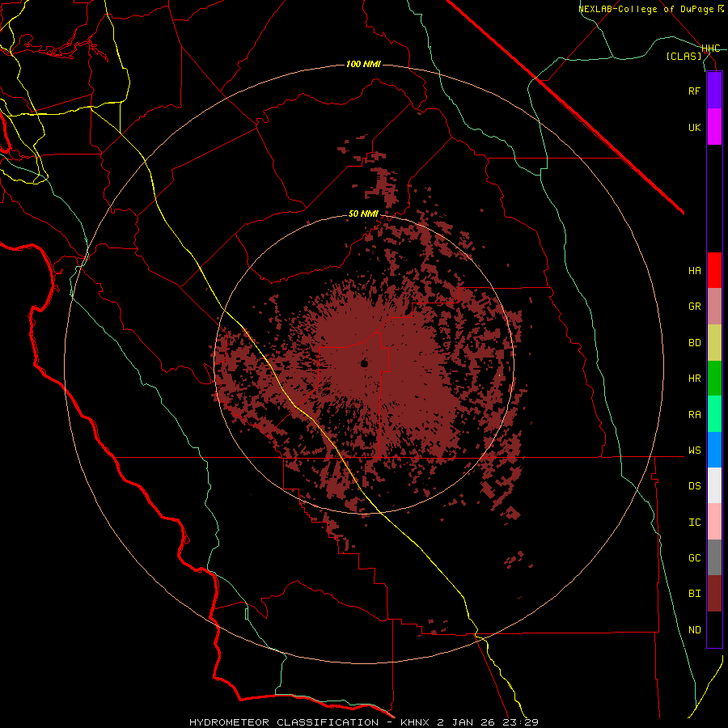Click the ND legend label
Image resolution: width=728 pixels, height=728 pixels.
click(694, 630)
